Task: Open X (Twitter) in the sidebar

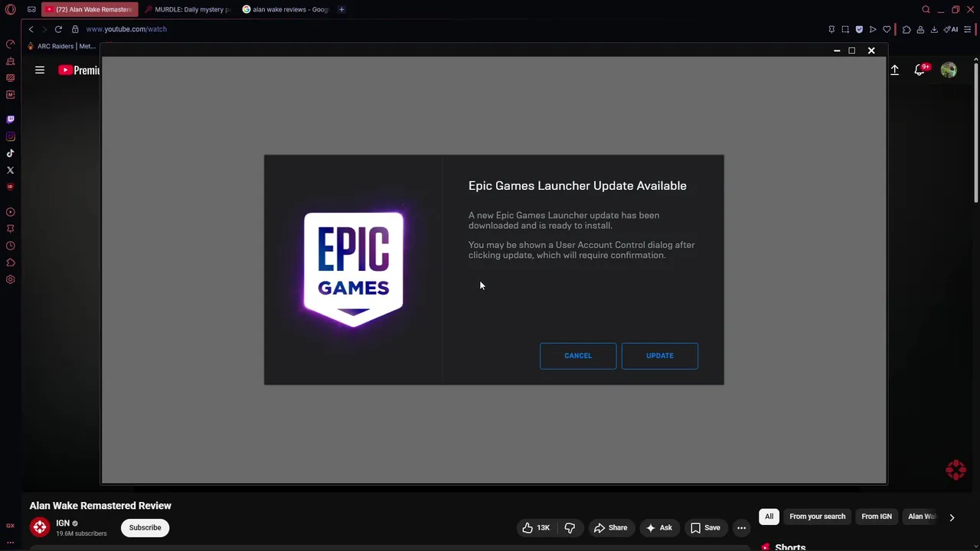Action: tap(10, 170)
